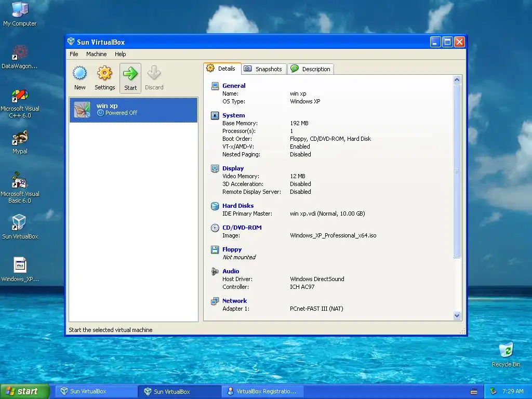Open the Help menu
Image resolution: width=532 pixels, height=399 pixels.
click(x=120, y=54)
